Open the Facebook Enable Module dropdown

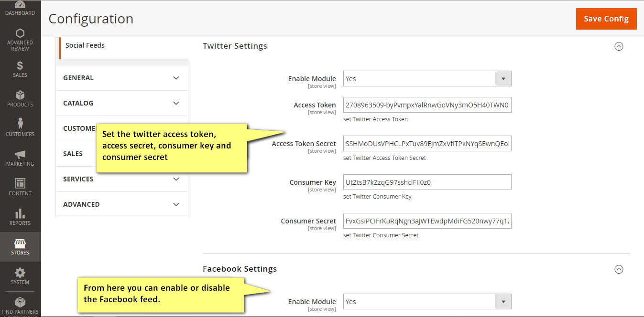(x=502, y=301)
